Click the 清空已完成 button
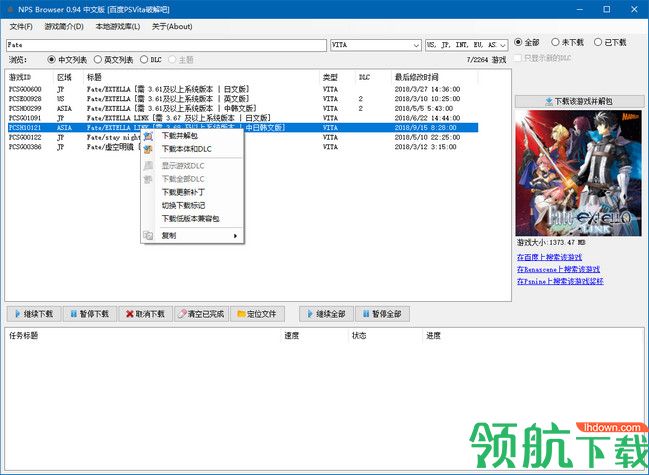Viewport: 649px width, 475px height. point(202,314)
